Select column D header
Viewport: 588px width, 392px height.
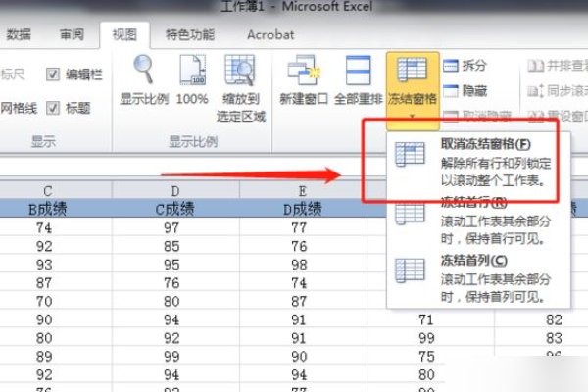point(175,191)
